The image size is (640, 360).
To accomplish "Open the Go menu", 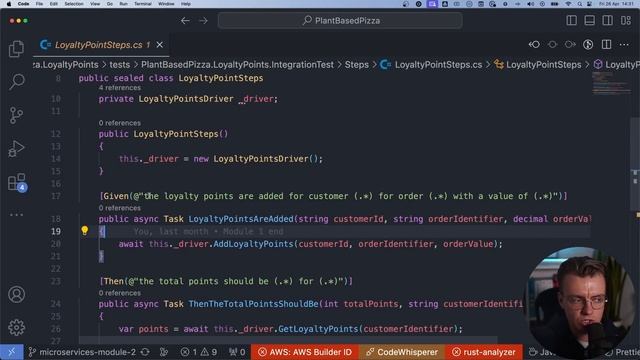I will pos(109,4).
